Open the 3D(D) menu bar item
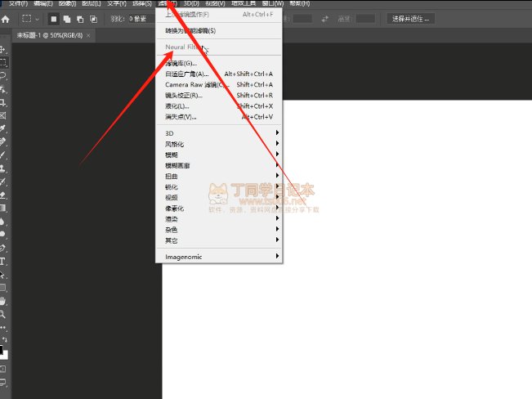Image resolution: width=532 pixels, height=399 pixels. 191,3
